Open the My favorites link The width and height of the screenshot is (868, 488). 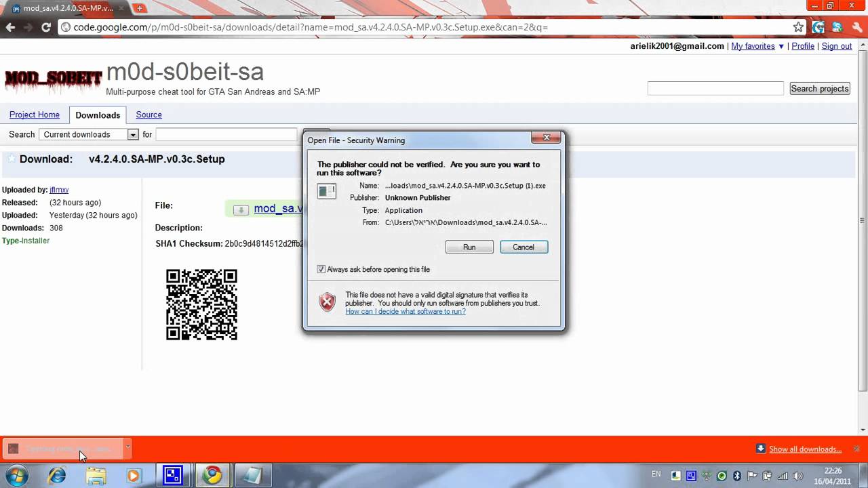753,46
